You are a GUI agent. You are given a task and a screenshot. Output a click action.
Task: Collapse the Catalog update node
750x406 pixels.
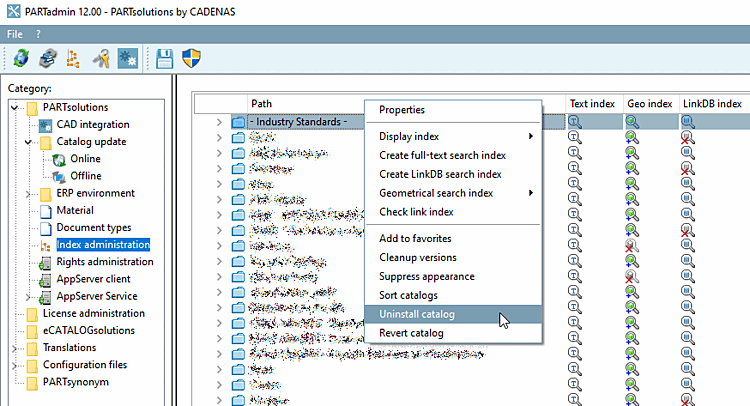click(x=28, y=142)
